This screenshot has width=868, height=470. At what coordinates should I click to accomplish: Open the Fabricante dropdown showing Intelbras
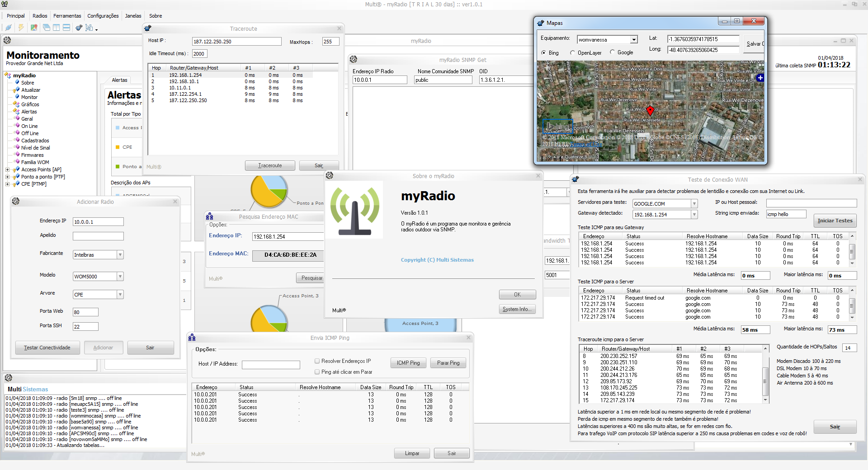coord(120,255)
